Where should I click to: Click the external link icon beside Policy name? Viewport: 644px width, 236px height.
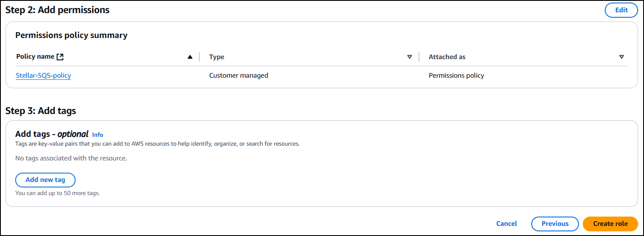[x=60, y=57]
